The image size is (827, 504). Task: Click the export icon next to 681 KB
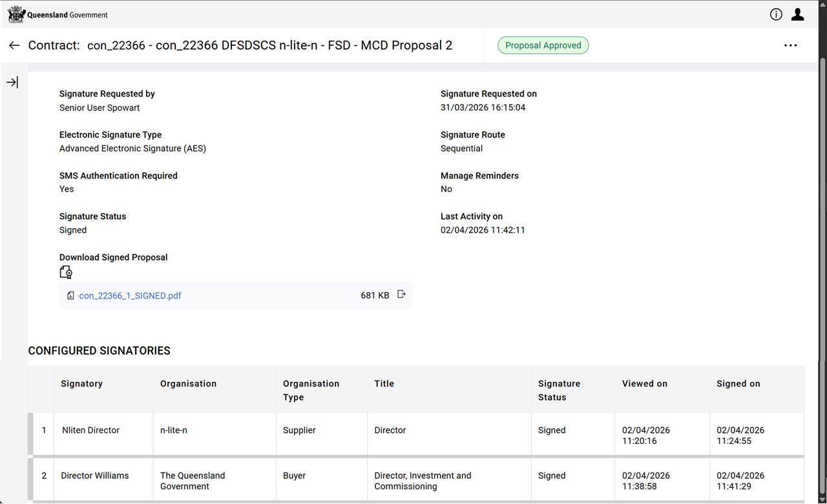401,295
